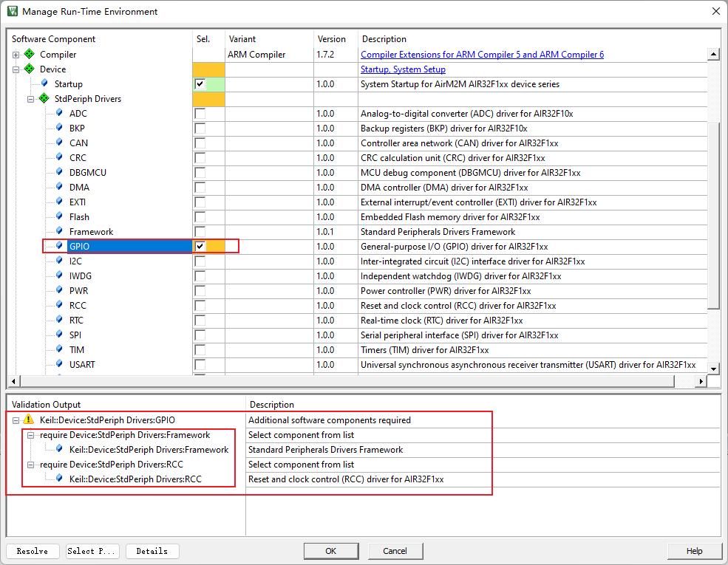This screenshot has width=728, height=565.
Task: Click the blue icon beside USART component
Action: [x=60, y=365]
